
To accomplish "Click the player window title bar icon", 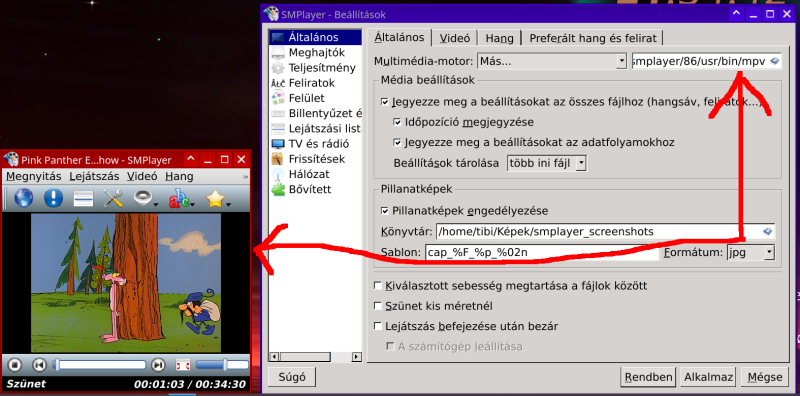I will pyautogui.click(x=11, y=160).
